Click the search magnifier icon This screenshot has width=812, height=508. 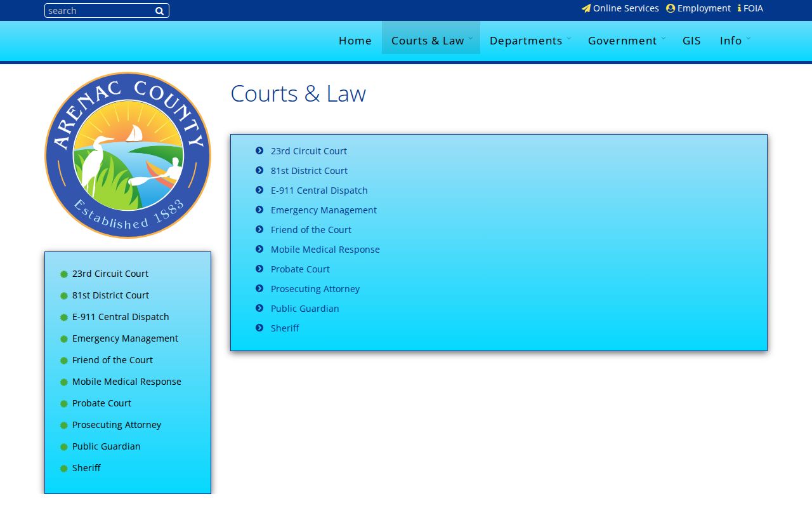(160, 11)
